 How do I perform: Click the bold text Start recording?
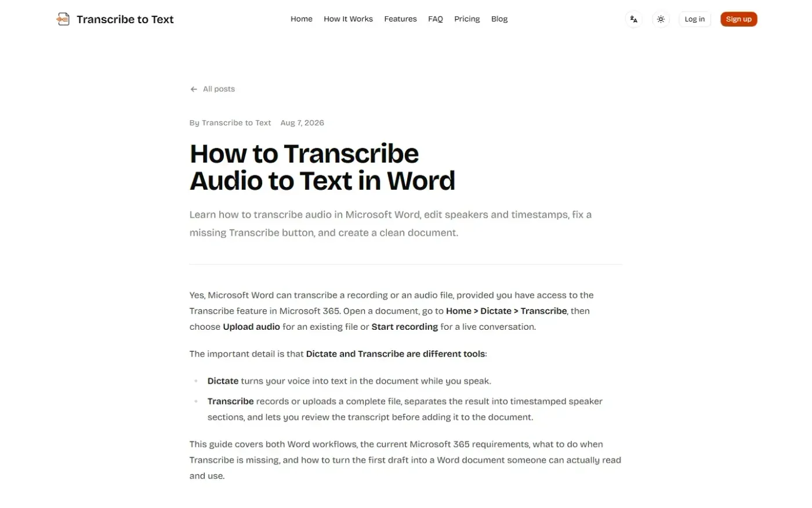coord(405,327)
